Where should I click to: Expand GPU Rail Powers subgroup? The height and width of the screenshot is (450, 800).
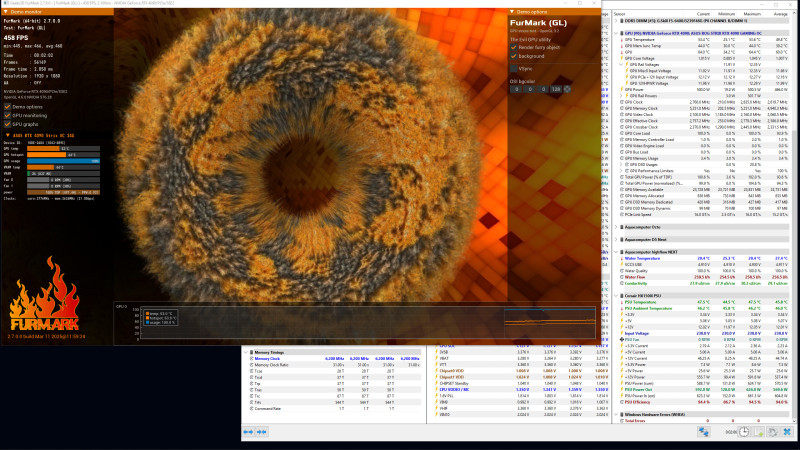[622, 96]
